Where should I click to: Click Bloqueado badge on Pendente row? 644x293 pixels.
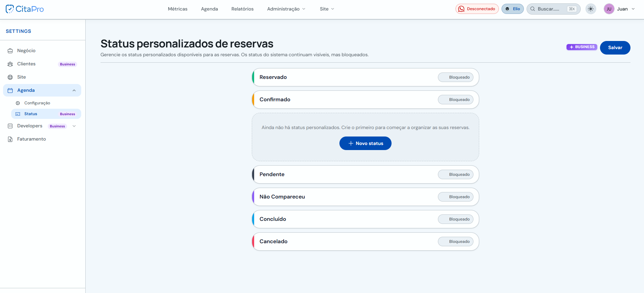[456, 174]
